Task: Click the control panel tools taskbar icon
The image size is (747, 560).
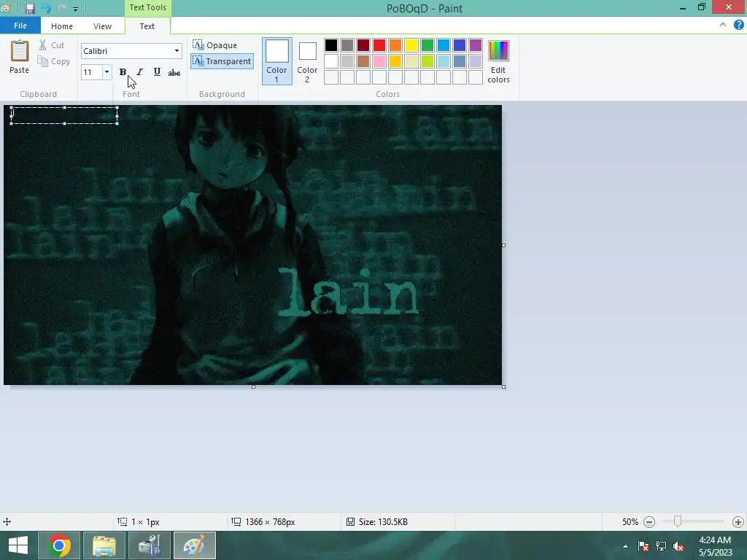Action: (149, 545)
